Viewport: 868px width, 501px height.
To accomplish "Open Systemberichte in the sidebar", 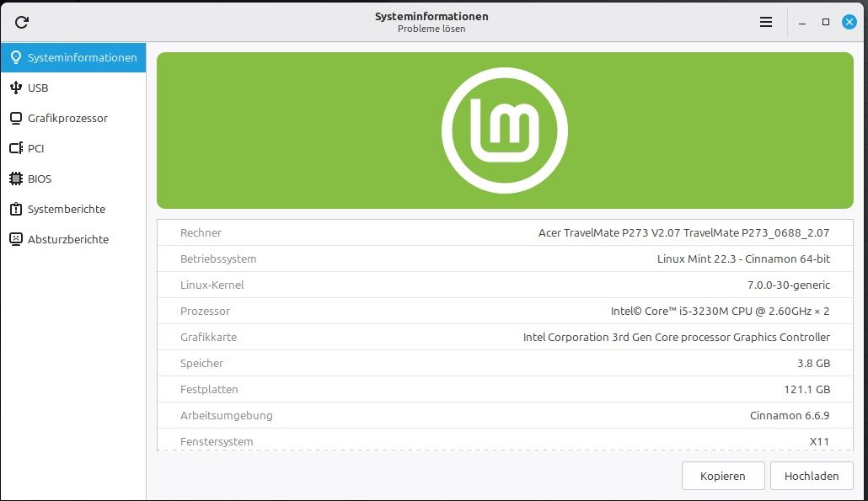I will [73, 209].
